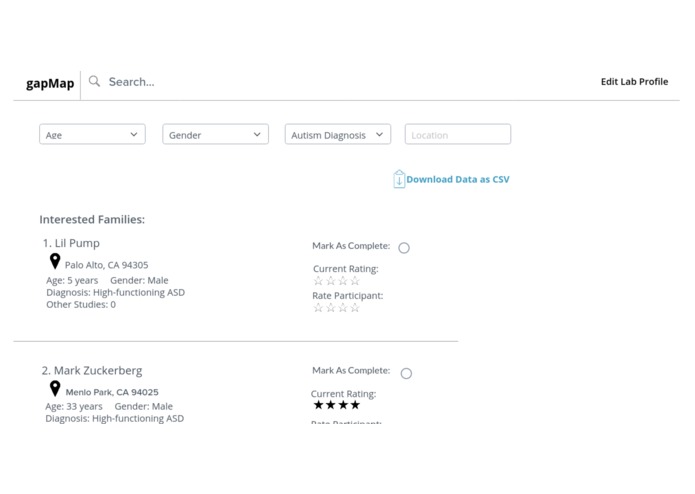
Task: Click Interested Families heading
Action: coord(92,219)
